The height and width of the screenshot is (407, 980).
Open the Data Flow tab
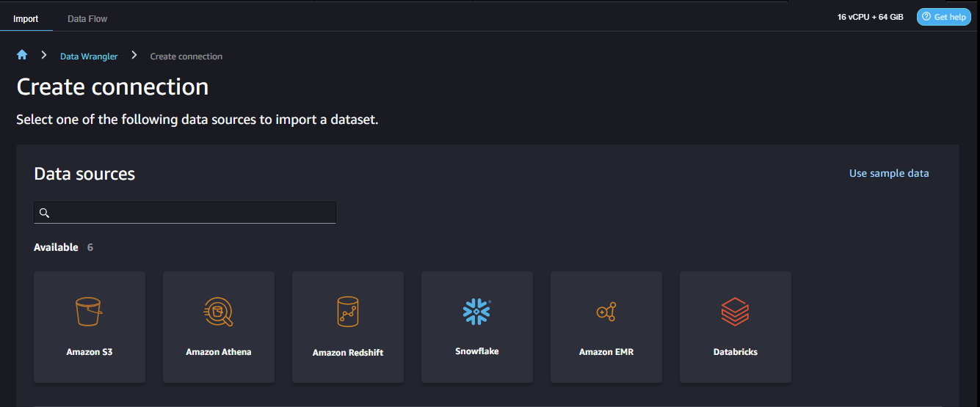(x=87, y=18)
